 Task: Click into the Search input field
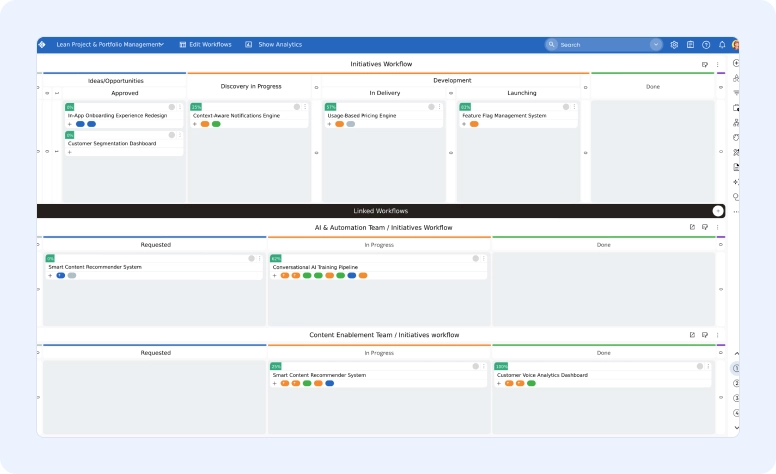point(600,45)
